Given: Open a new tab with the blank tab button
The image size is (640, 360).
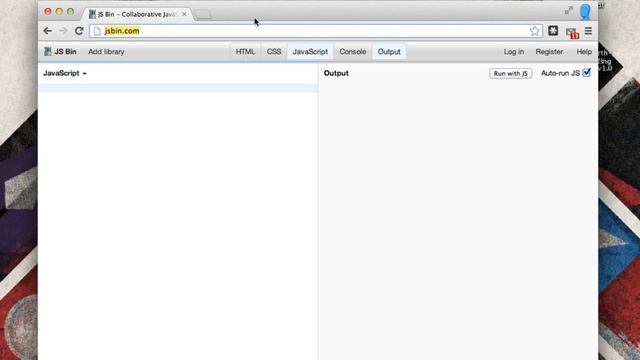Looking at the screenshot, I should [203, 15].
